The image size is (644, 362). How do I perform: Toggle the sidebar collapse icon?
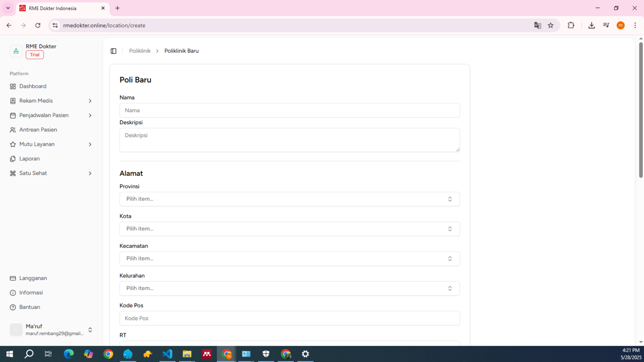point(113,51)
